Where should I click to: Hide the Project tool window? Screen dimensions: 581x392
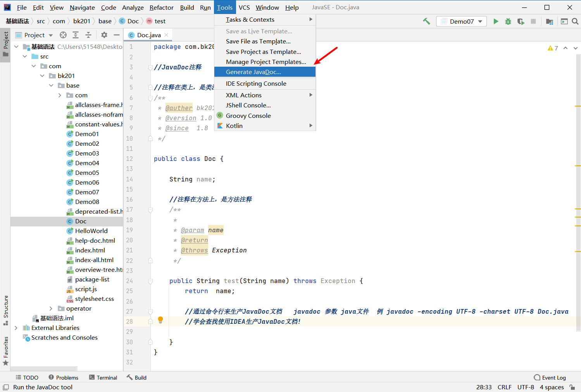(117, 35)
